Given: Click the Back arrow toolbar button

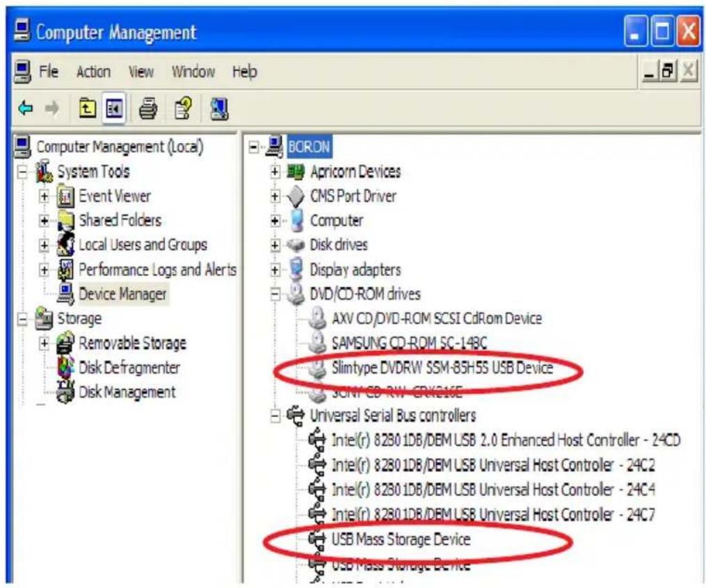Looking at the screenshot, I should (26, 108).
